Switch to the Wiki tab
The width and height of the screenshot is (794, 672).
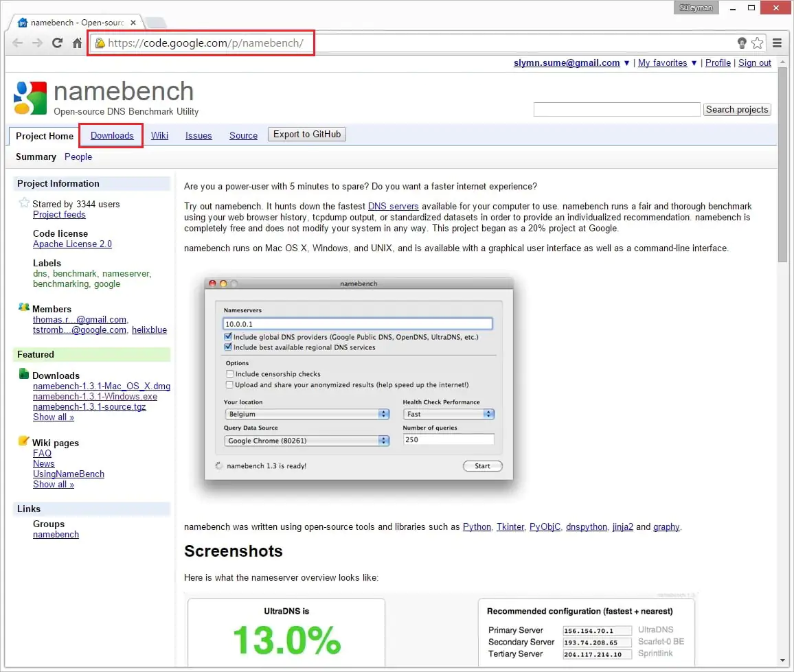point(159,135)
